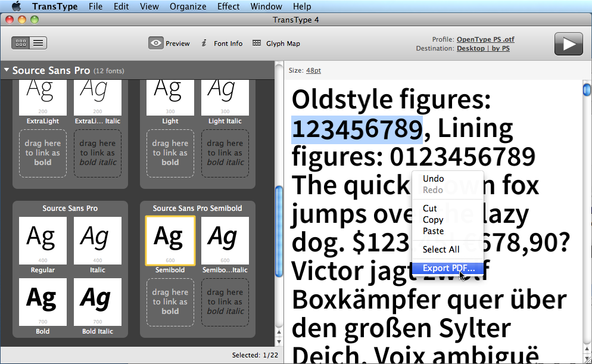
Task: Select the Light font thumbnail
Action: (170, 97)
